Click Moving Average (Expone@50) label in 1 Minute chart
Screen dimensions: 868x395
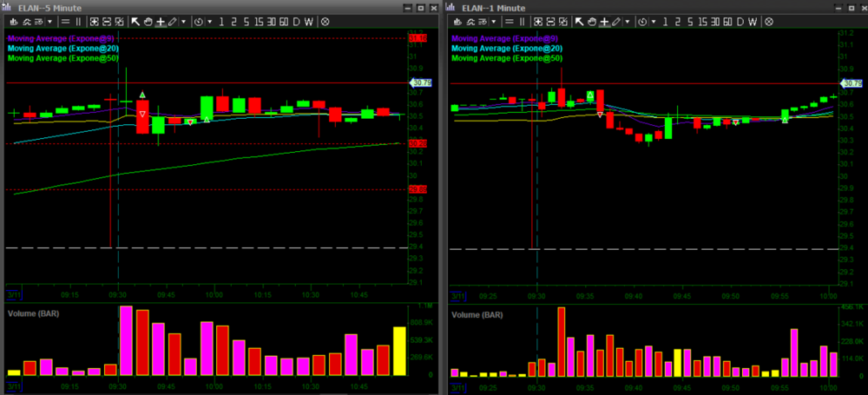pyautogui.click(x=501, y=57)
